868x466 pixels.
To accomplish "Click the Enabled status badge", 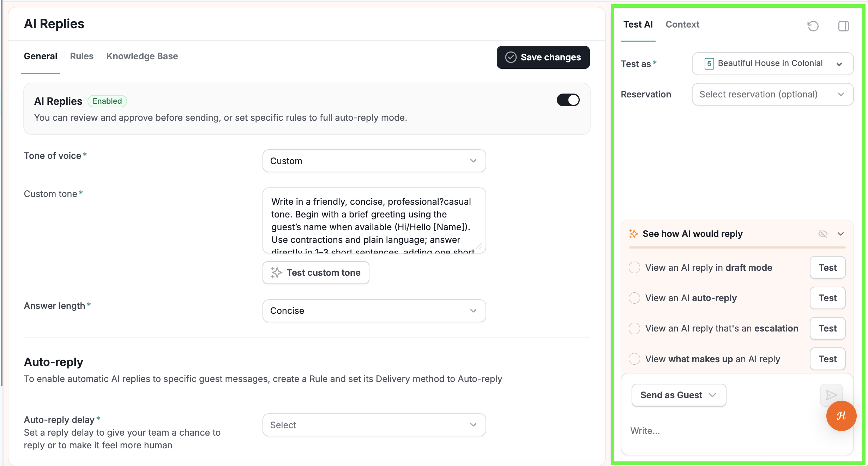I will (107, 101).
